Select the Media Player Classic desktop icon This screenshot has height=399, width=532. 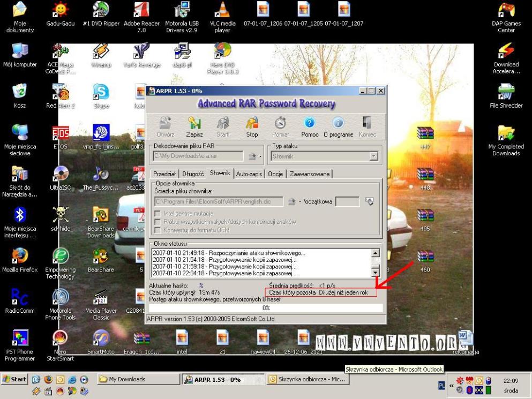101,297
